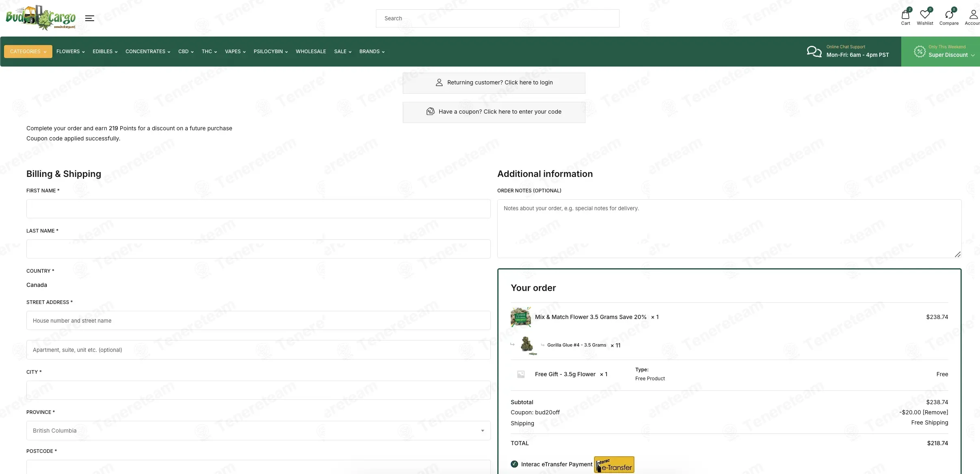The height and width of the screenshot is (474, 980).
Task: Open the Province dropdown showing British Columbia
Action: pos(258,431)
